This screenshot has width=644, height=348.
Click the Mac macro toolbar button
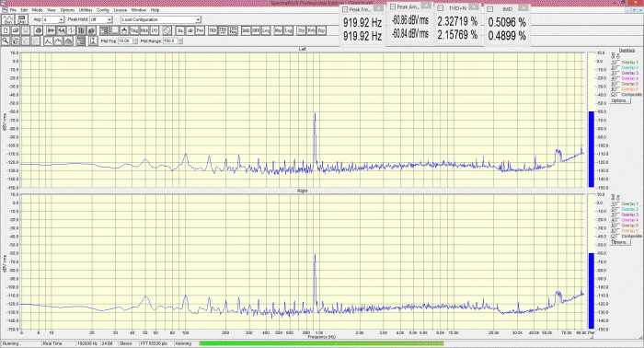[279, 30]
